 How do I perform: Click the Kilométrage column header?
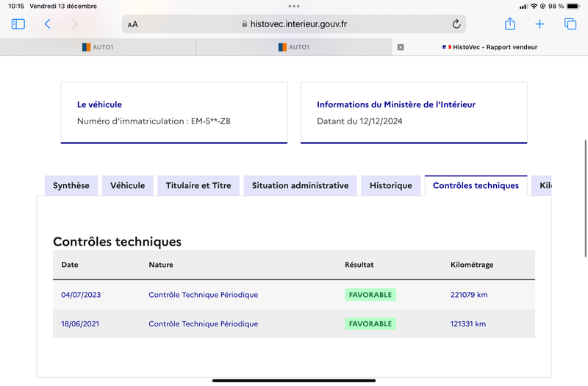click(x=472, y=265)
